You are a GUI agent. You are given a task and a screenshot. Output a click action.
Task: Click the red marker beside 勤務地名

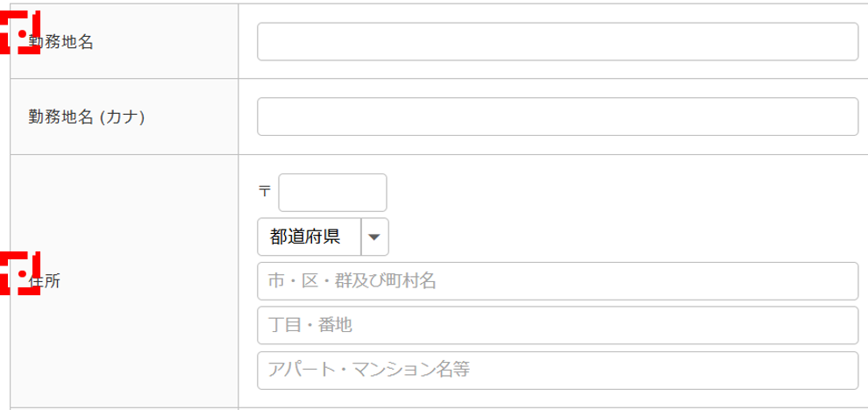click(21, 34)
